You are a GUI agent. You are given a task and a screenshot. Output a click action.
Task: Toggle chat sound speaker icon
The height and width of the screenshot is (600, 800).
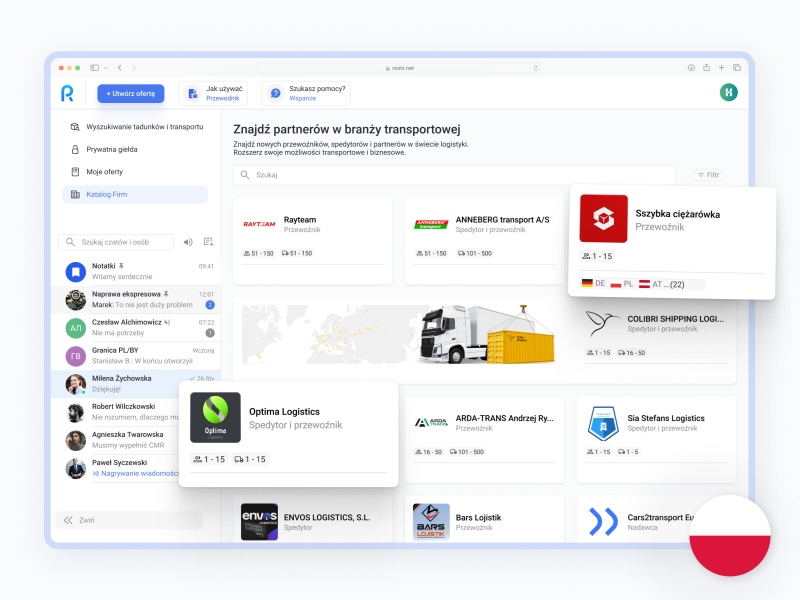[188, 242]
